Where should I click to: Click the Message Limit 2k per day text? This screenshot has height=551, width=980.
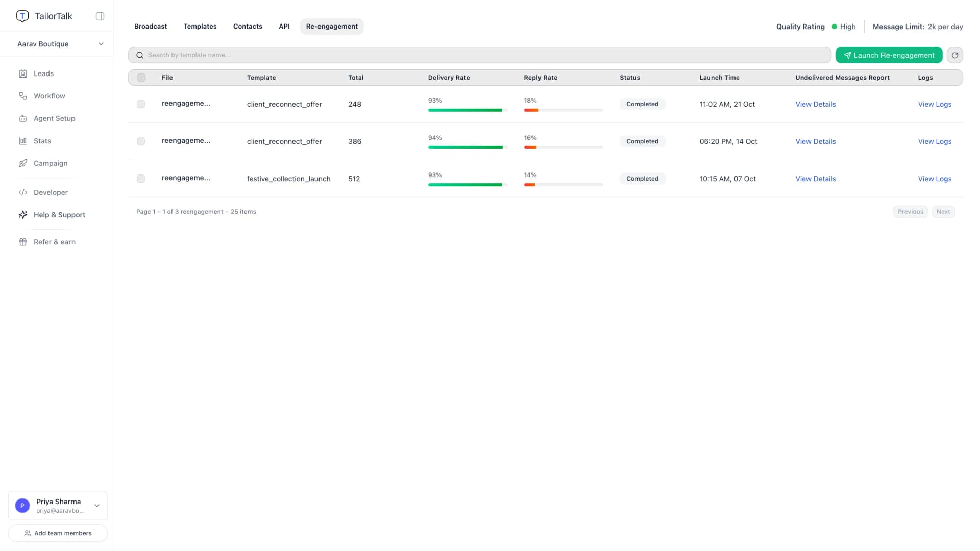[918, 27]
